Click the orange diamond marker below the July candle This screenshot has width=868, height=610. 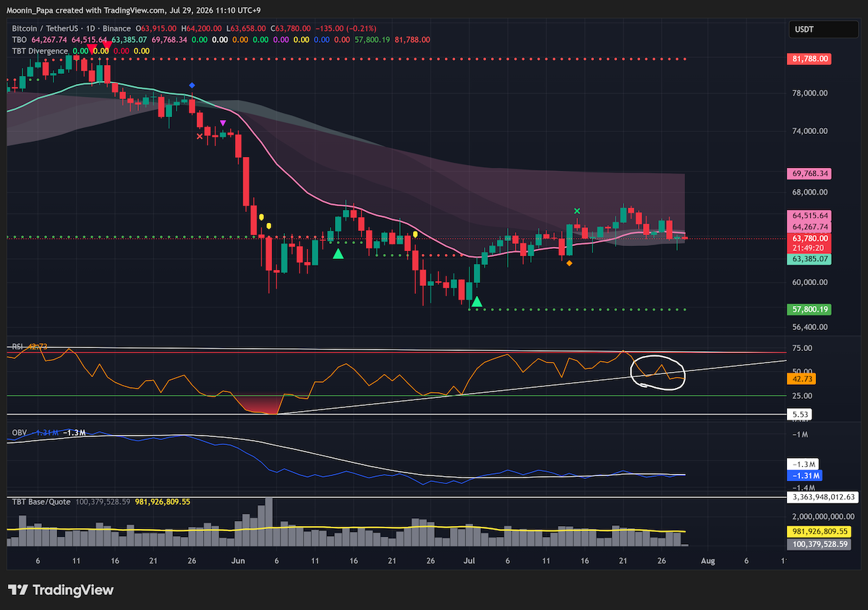[x=569, y=263]
